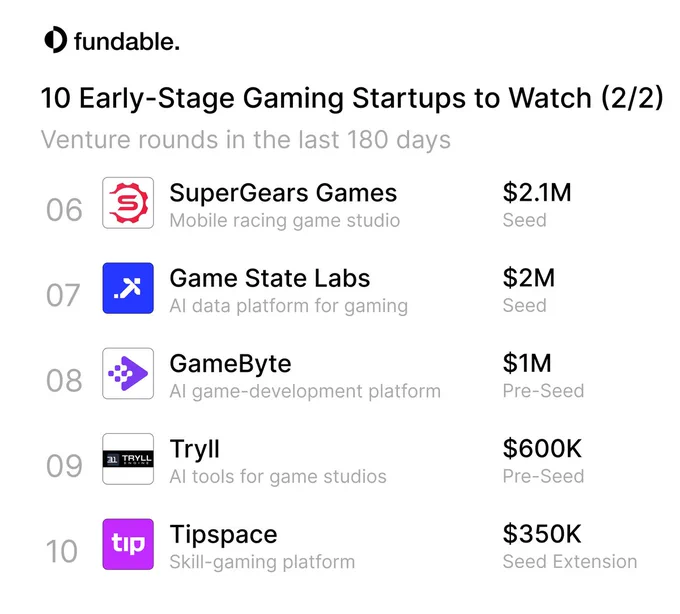Open the SuperGears Games company name
This screenshot has height=614, width=680.
coord(283,193)
